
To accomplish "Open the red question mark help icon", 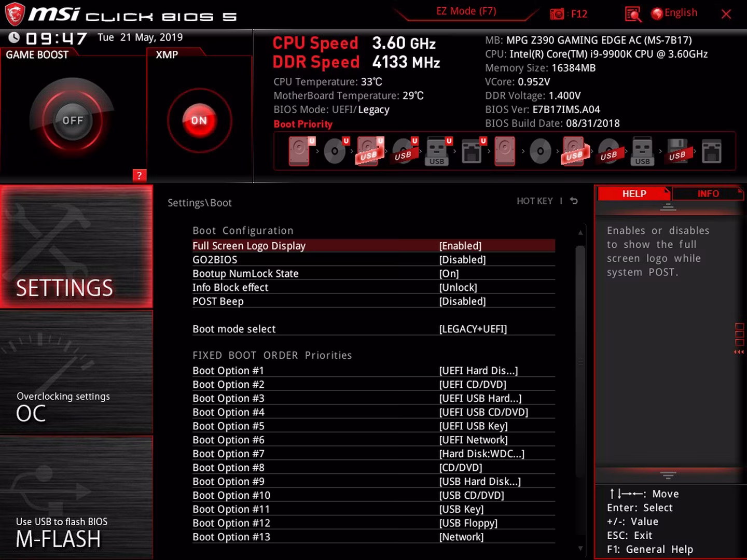I will [x=139, y=175].
